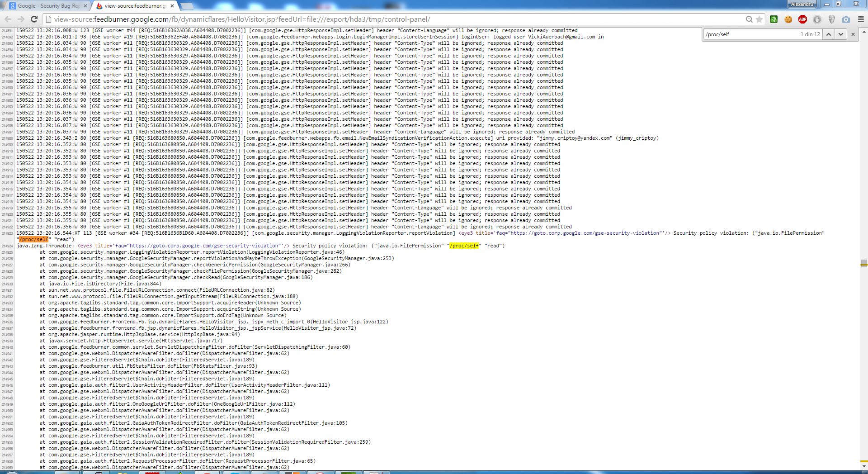Viewport: 868px width, 474px height.
Task: Click the LoginManagerImpl.storeUserInSession log text
Action: click(352, 37)
